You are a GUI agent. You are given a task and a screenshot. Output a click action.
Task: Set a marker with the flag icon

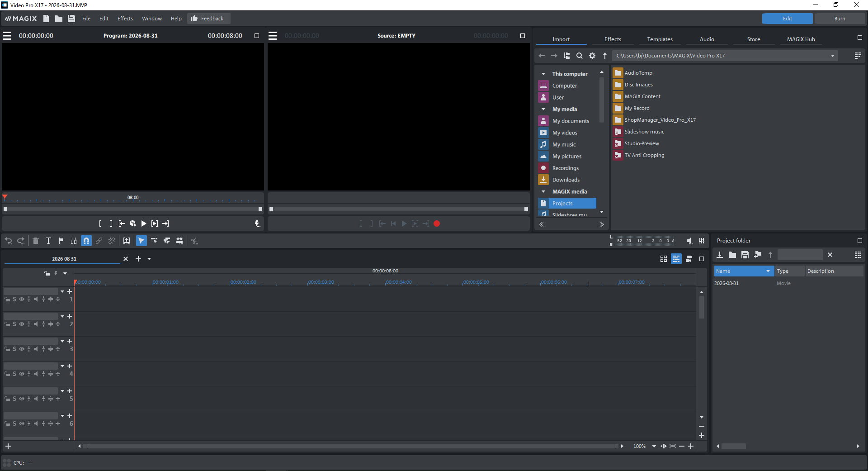pos(61,241)
